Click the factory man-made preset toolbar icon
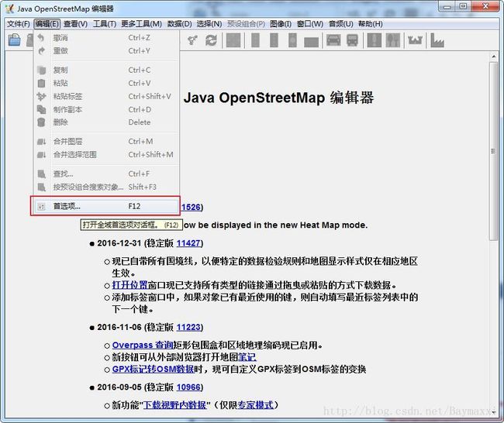Screen dimensions: 504x423 click(437, 40)
